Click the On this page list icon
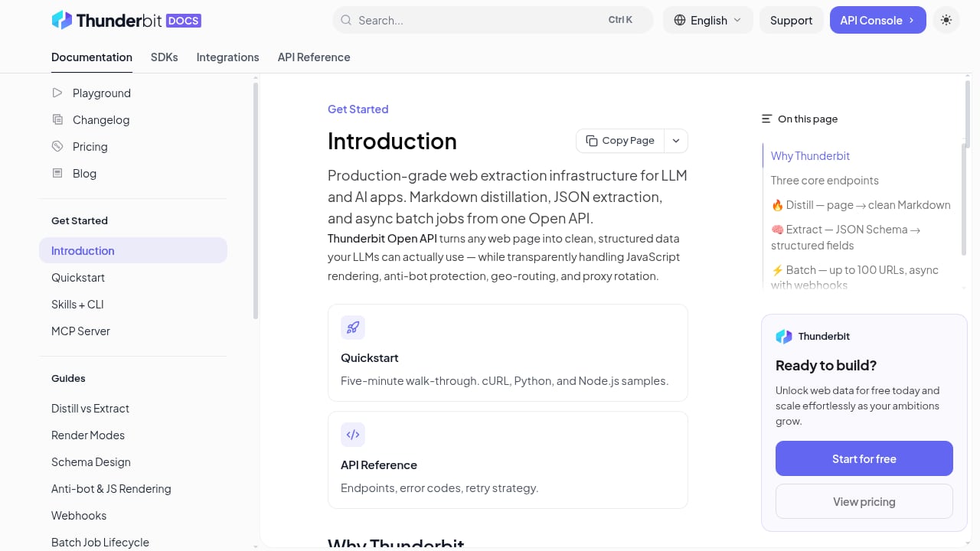Viewport: 980px width, 551px height. click(766, 119)
